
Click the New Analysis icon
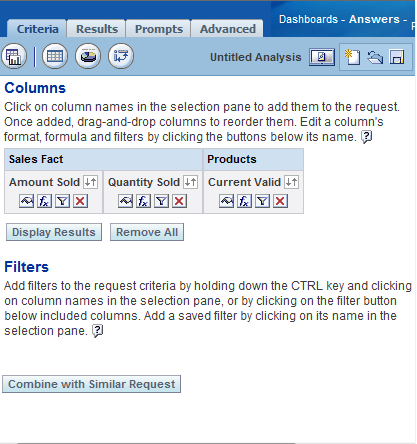(x=352, y=57)
